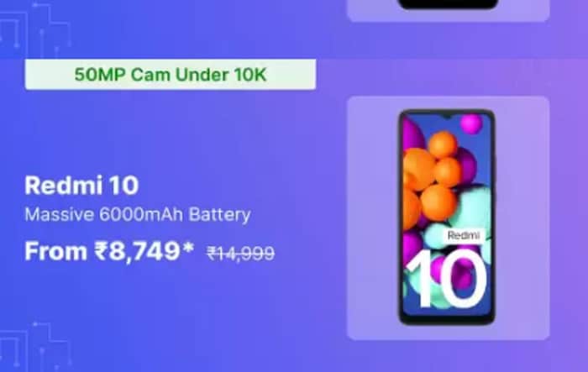Click the From ₹8,749 offer price

point(109,251)
